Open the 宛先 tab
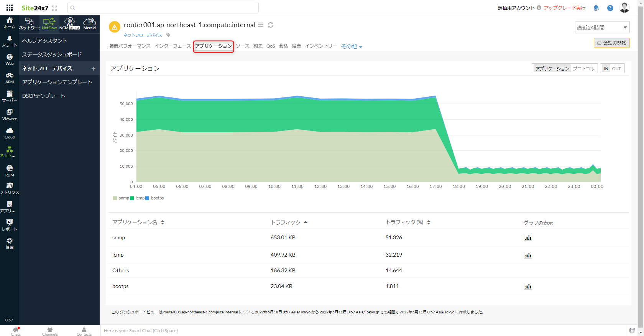Screen dimensions: 644x336 258,46
